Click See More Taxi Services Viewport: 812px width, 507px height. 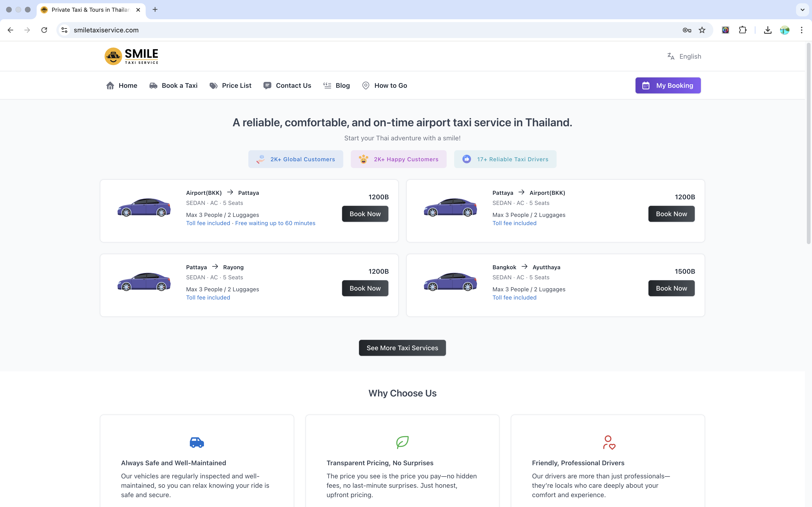[x=402, y=348]
